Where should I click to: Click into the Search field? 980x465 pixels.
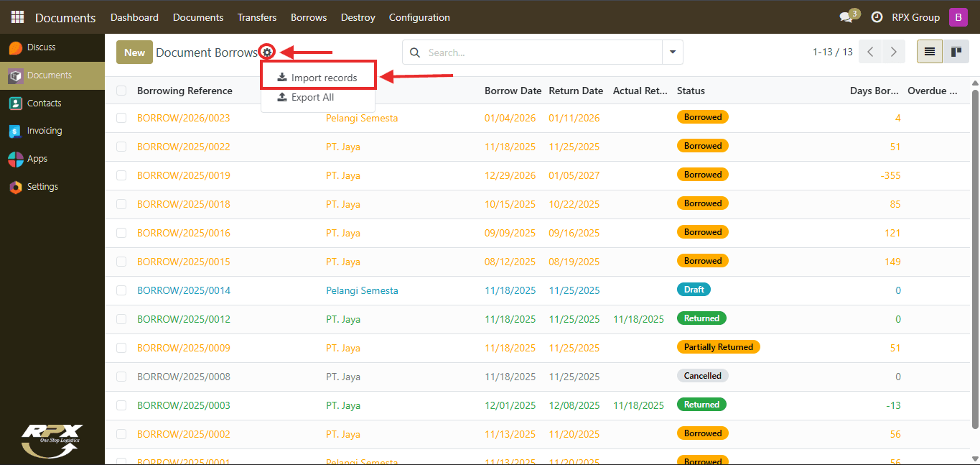[542, 52]
